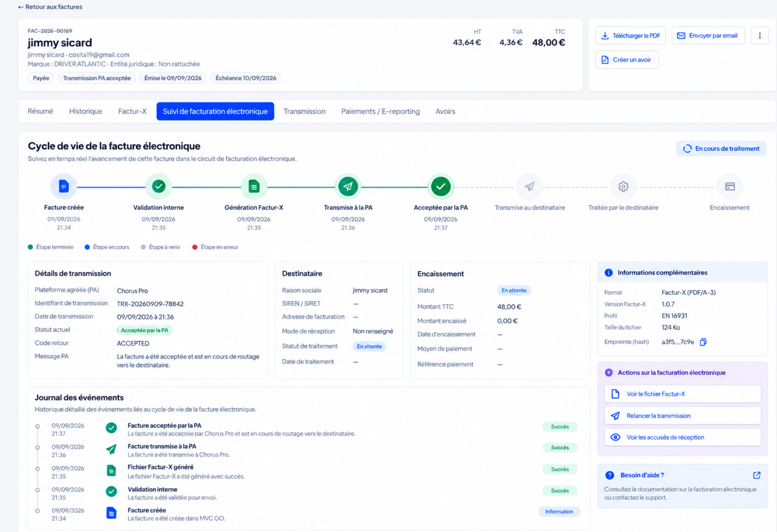
Task: Click the Traitée par le destinataire gear icon
Action: pos(623,186)
